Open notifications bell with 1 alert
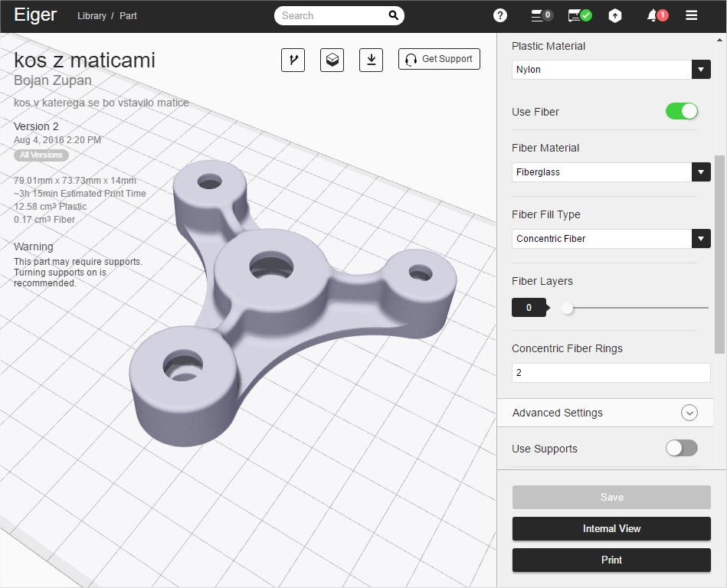Image resolution: width=727 pixels, height=588 pixels. (x=657, y=15)
